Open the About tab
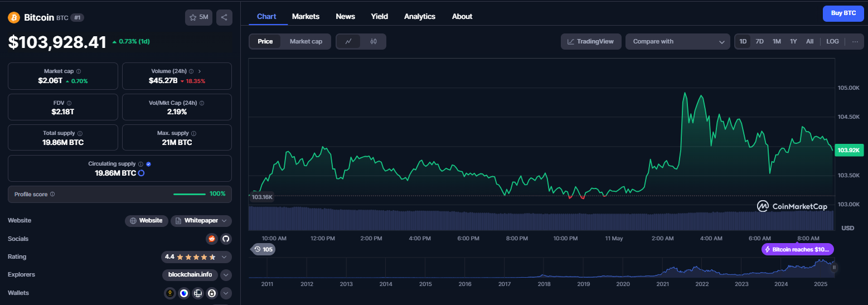This screenshot has height=305, width=868. pyautogui.click(x=462, y=16)
